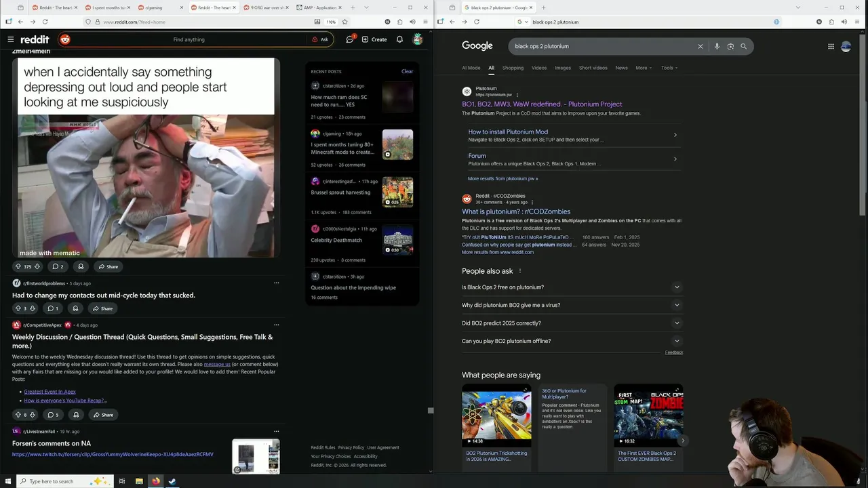Click Create post button on Reddit
868x488 pixels.
[374, 39]
